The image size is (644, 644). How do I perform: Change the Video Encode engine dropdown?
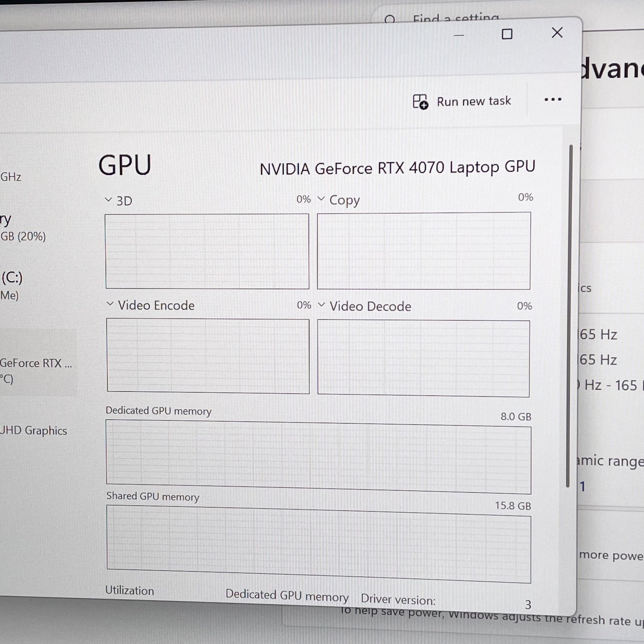[x=110, y=304]
